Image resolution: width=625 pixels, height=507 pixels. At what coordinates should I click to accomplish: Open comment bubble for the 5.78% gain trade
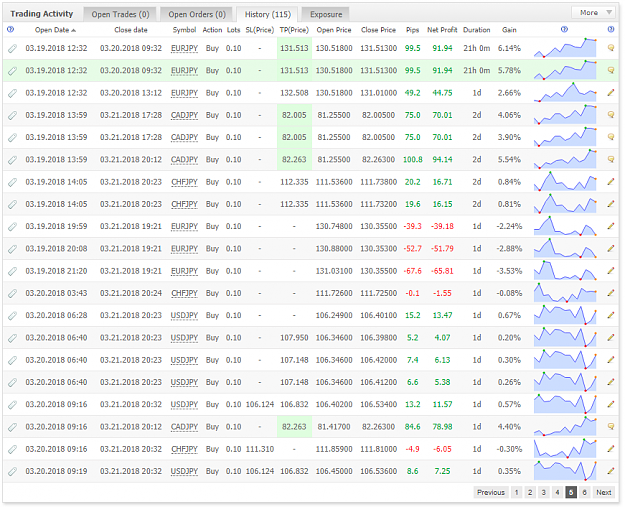pyautogui.click(x=611, y=70)
